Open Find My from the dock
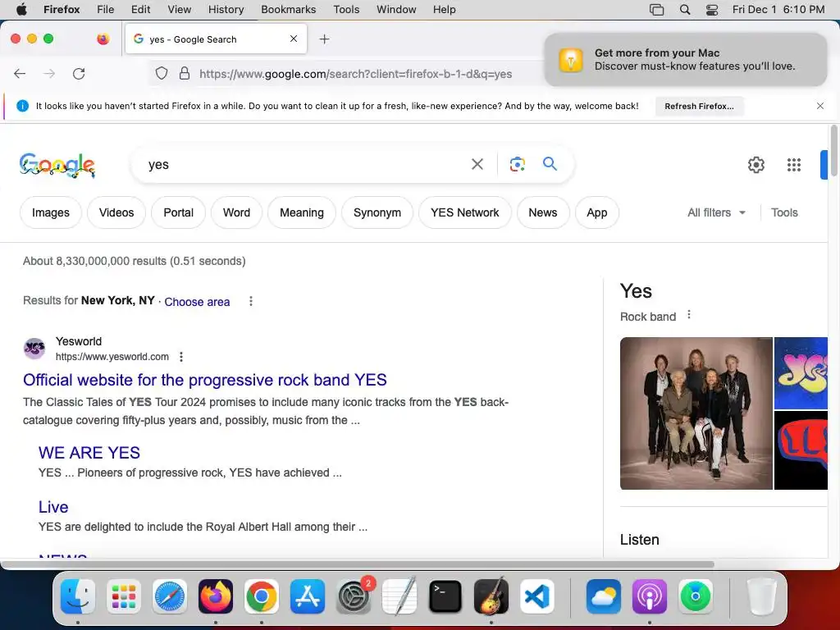This screenshot has width=840, height=630. click(696, 596)
